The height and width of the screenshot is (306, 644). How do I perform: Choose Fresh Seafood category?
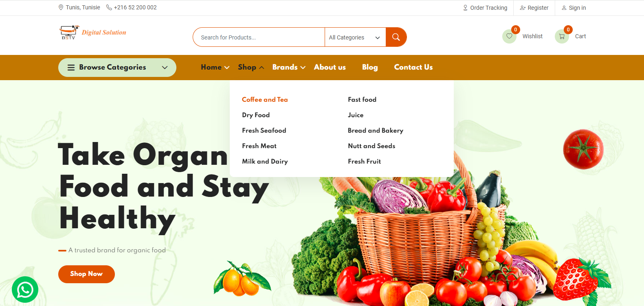[x=264, y=130]
